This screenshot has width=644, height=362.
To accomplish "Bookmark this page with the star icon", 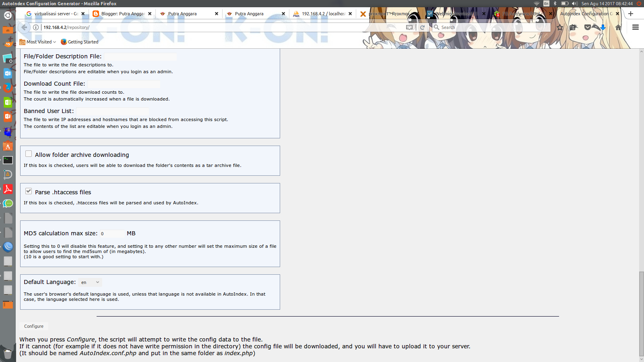I will 560,27.
